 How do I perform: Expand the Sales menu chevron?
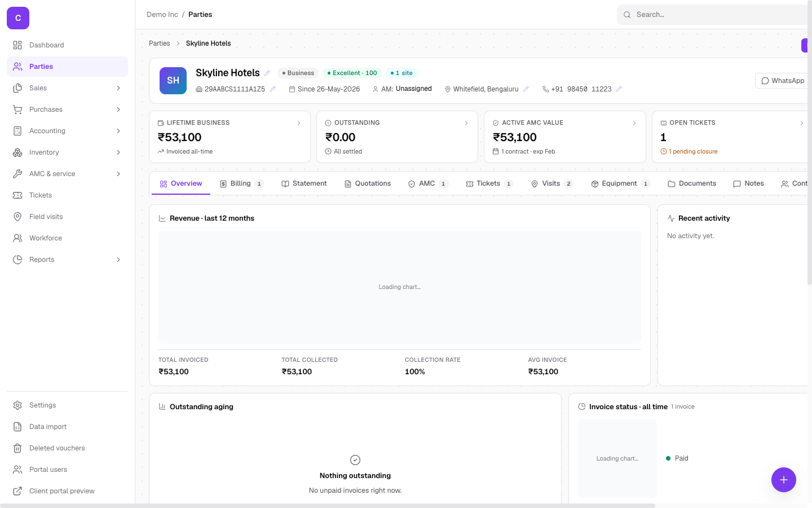(x=118, y=88)
